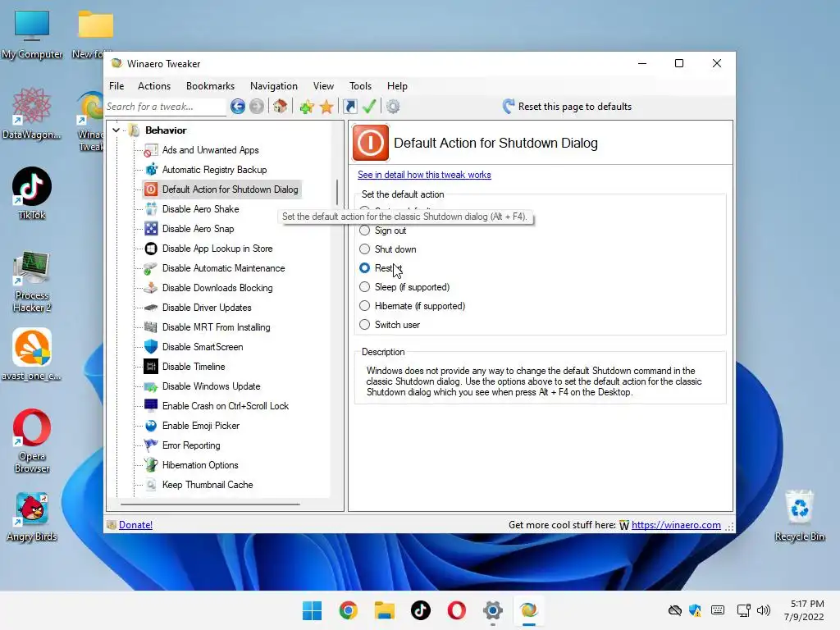Open the Actions menu
The width and height of the screenshot is (840, 630).
tap(154, 85)
